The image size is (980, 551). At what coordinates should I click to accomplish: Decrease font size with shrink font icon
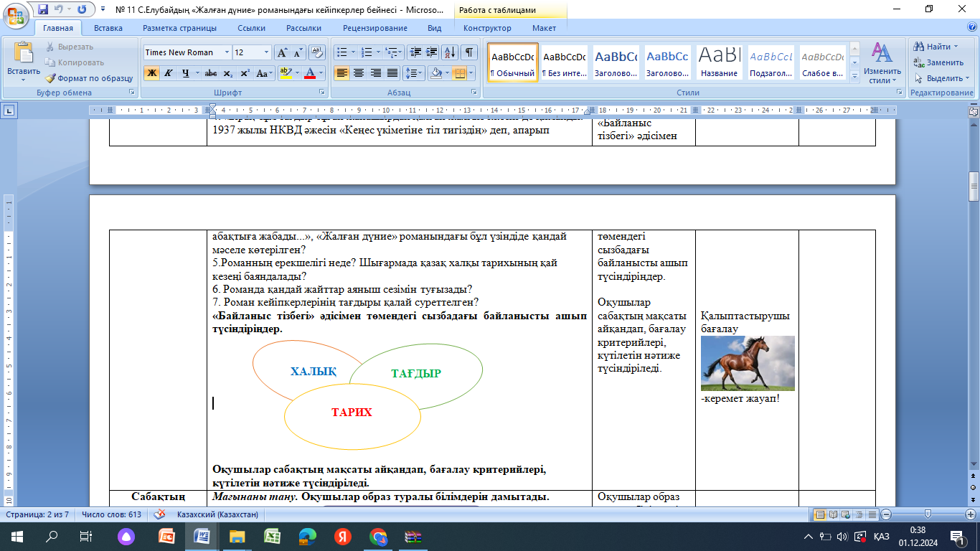[x=297, y=52]
